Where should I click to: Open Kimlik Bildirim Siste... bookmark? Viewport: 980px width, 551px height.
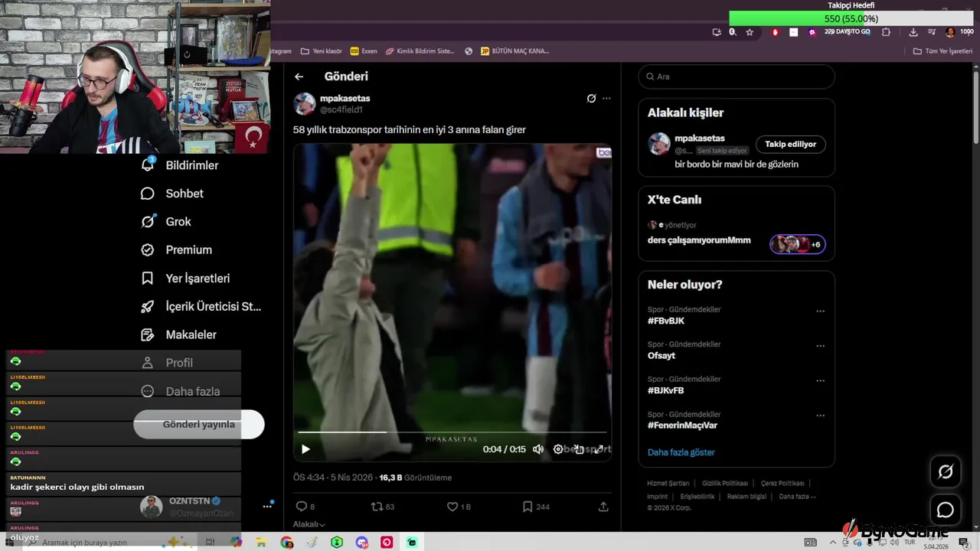(420, 51)
